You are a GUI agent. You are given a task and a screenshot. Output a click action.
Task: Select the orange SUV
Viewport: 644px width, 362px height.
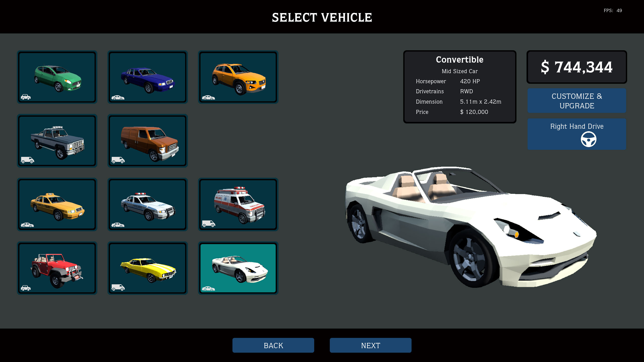(x=238, y=77)
